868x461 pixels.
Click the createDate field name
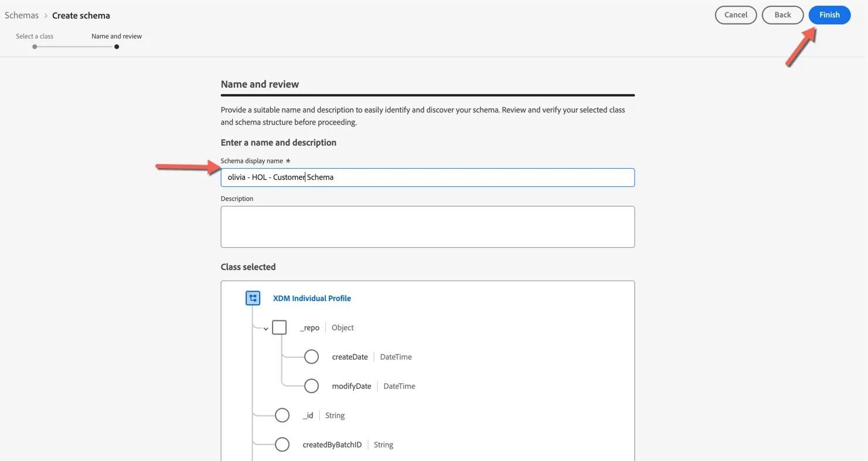point(350,357)
